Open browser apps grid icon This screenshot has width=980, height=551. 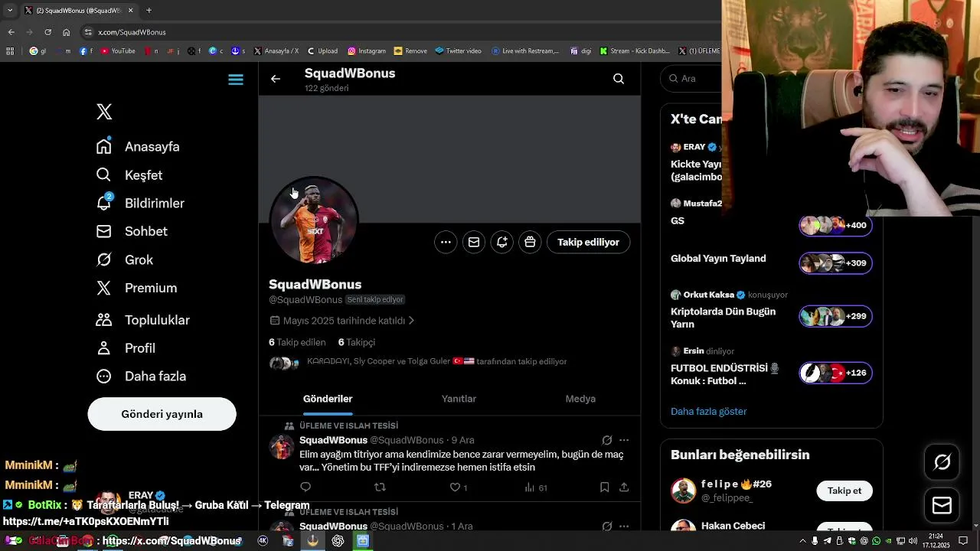(x=10, y=51)
